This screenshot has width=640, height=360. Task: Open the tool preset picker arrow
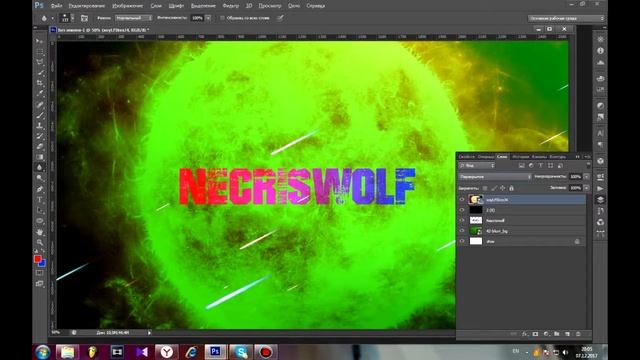53,18
